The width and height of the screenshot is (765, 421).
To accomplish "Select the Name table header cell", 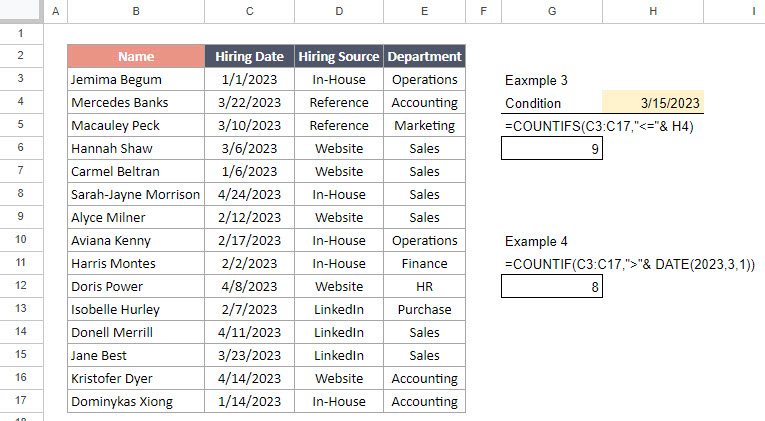I will (x=136, y=56).
